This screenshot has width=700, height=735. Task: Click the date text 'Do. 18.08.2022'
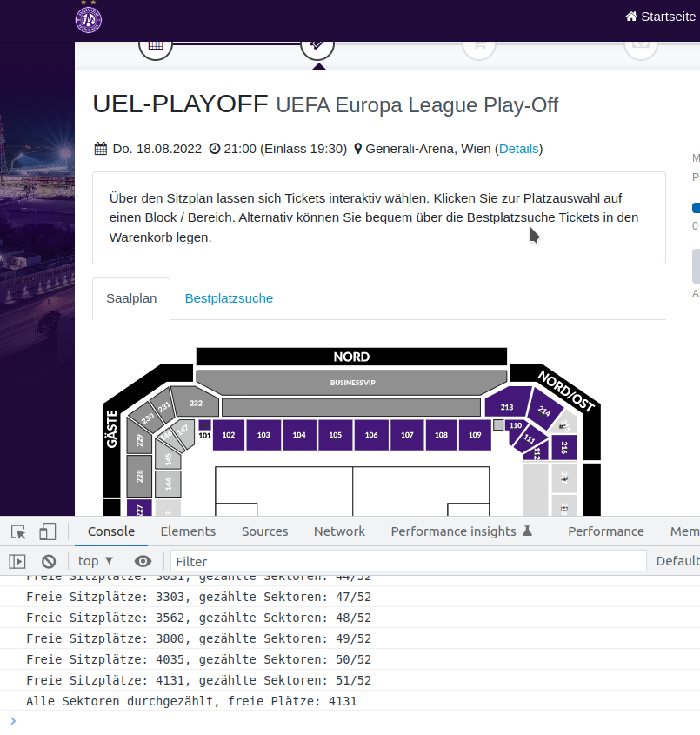[x=157, y=149]
